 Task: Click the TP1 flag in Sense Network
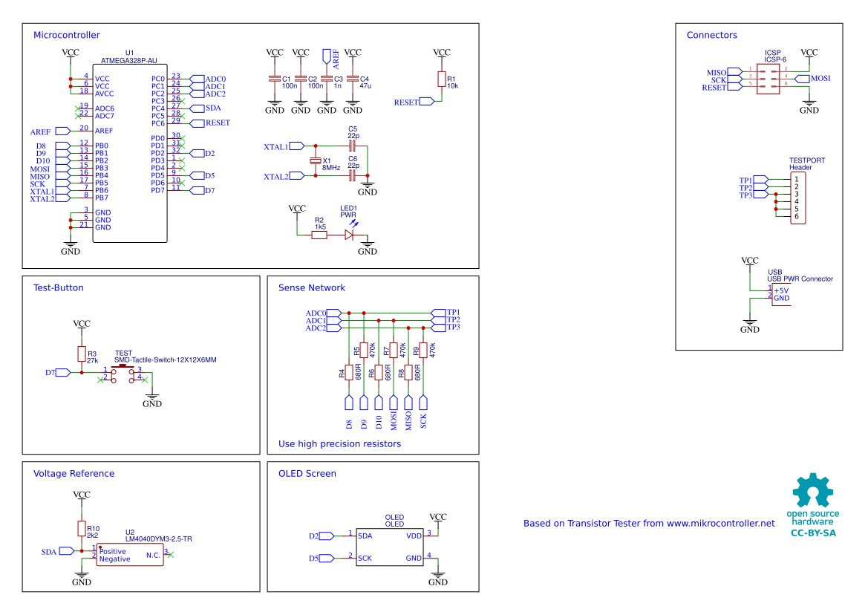[438, 313]
